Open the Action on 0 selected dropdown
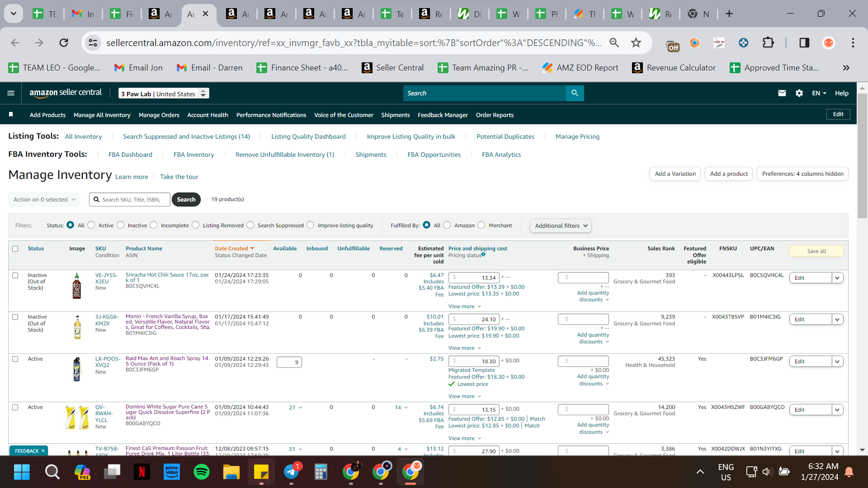The height and width of the screenshot is (488, 868). 44,199
